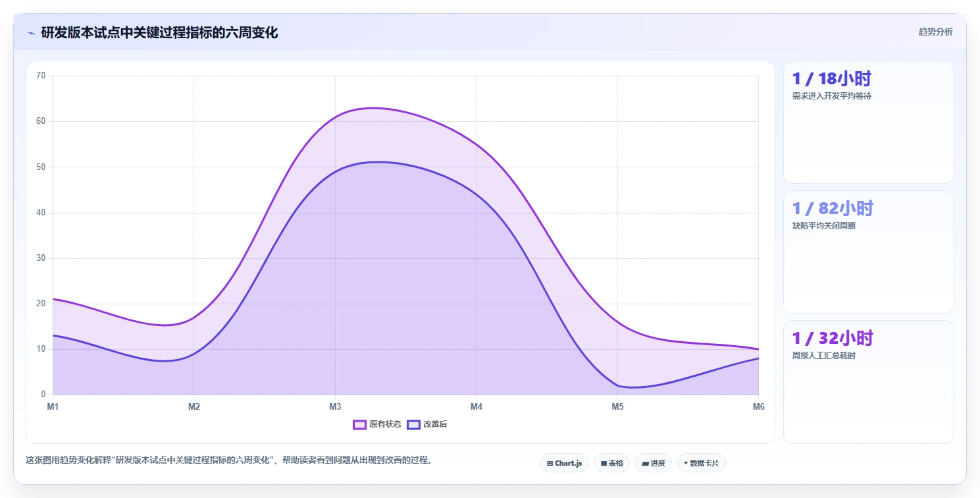Click the chart title 研发版本试点中关键过程指标的六周变化

[159, 32]
